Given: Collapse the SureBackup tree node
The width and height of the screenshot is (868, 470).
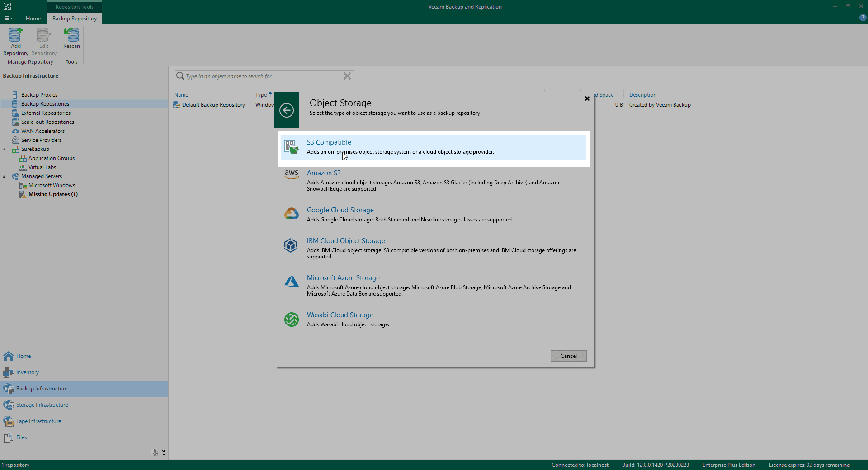Looking at the screenshot, I should coord(5,149).
